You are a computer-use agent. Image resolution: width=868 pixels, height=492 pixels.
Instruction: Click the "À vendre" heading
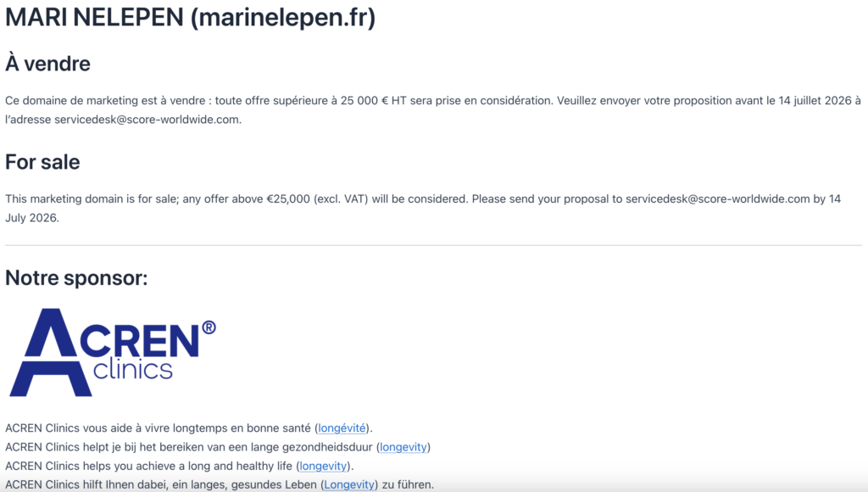click(47, 64)
